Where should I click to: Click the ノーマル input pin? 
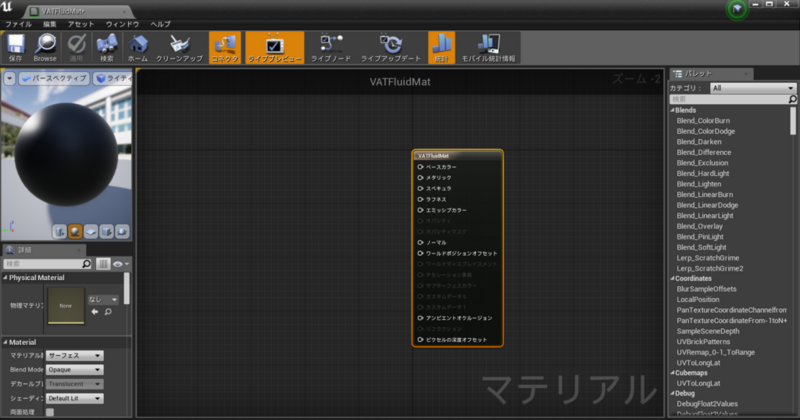tap(420, 242)
